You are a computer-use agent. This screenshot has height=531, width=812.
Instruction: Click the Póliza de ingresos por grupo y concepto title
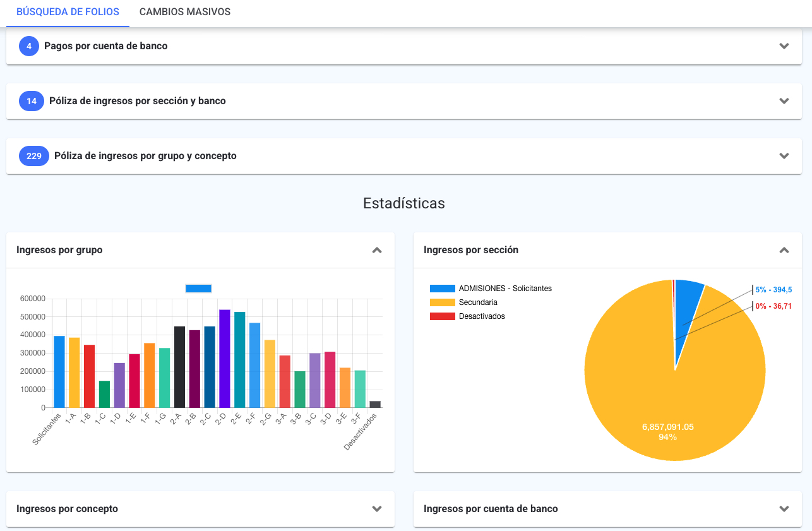tap(145, 156)
